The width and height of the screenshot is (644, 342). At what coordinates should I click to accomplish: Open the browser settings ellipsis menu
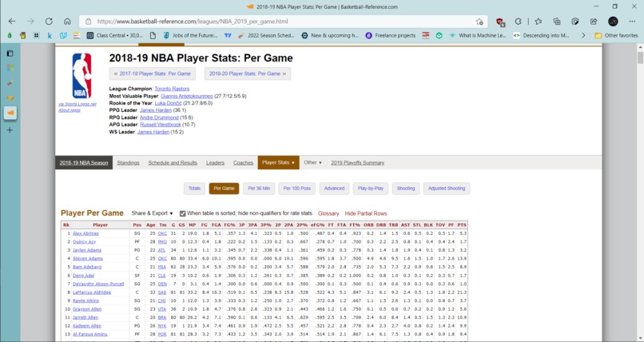632,22
